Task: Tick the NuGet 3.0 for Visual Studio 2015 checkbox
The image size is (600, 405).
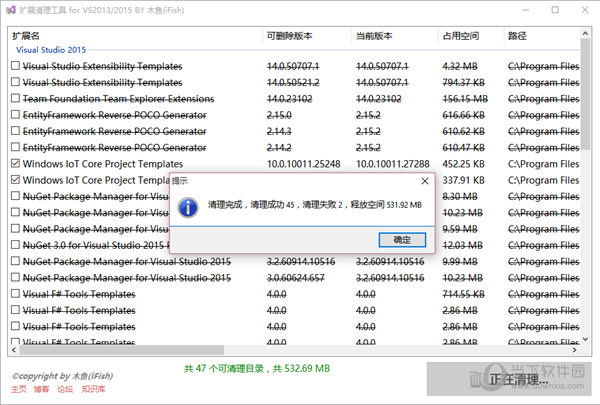Action: tap(15, 245)
